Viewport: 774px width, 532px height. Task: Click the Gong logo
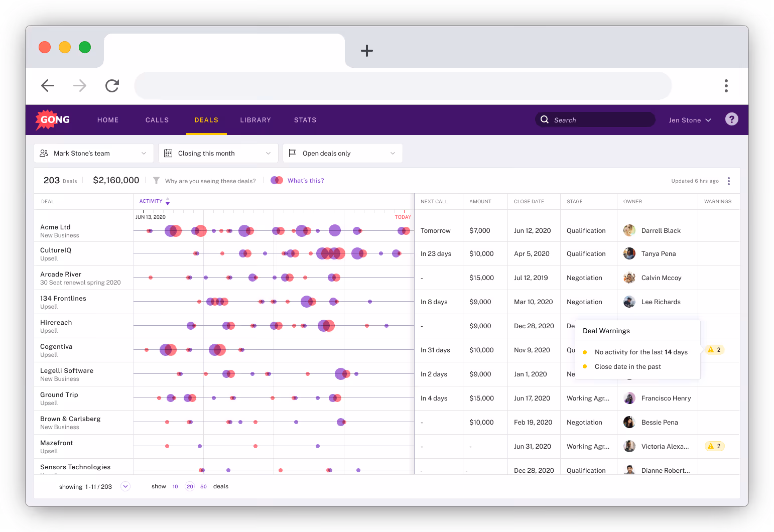coord(52,119)
